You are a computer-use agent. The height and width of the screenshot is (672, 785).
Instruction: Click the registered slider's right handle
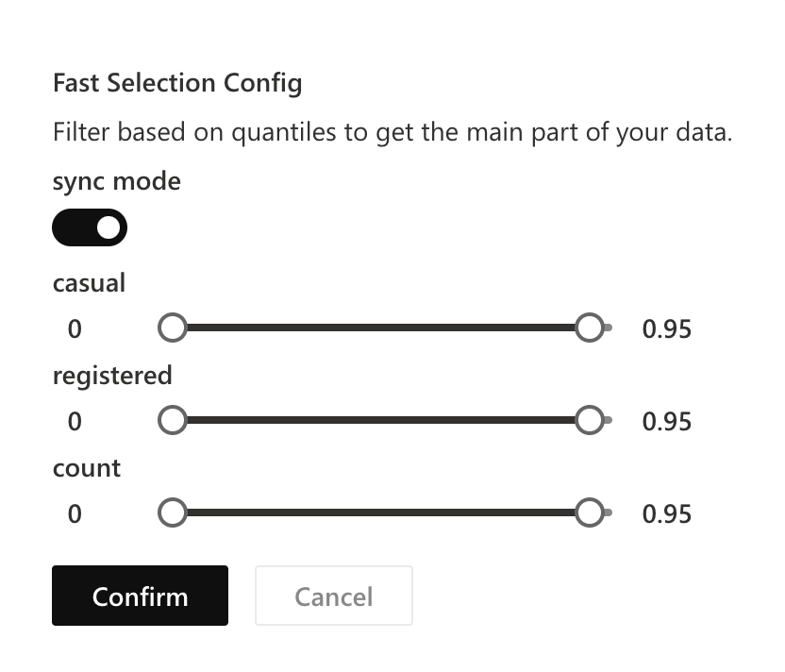coord(590,420)
